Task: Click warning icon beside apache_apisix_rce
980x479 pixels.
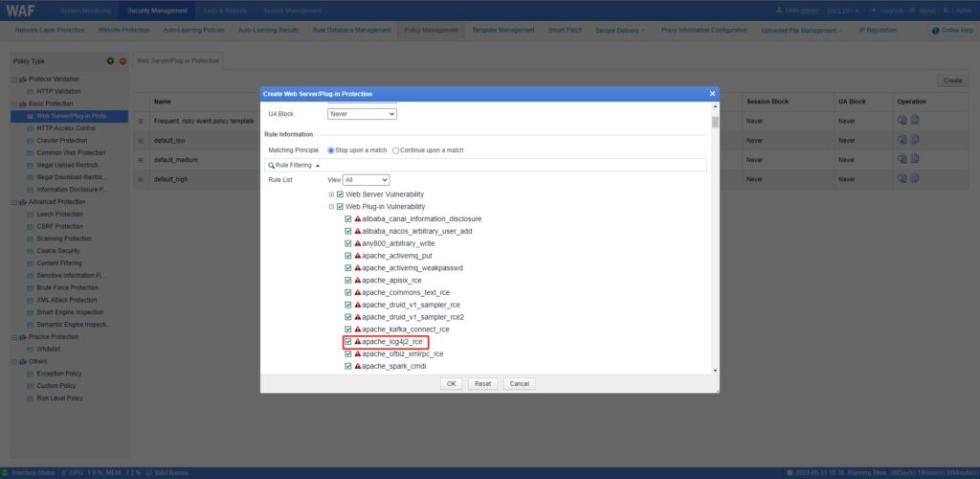Action: pyautogui.click(x=358, y=280)
